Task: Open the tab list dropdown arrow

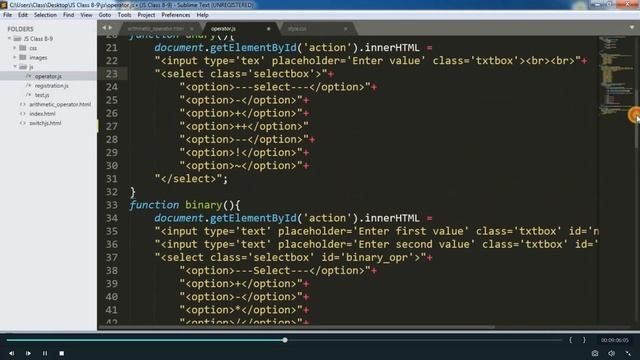Action: point(632,28)
